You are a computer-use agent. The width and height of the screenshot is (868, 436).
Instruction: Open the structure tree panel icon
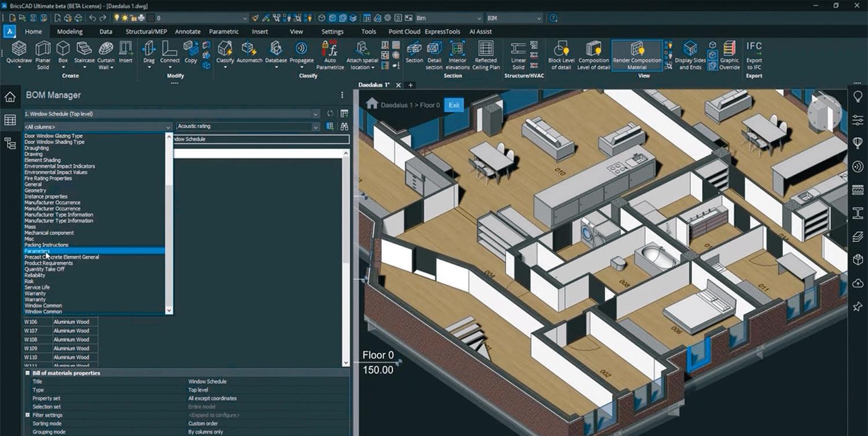(x=10, y=143)
